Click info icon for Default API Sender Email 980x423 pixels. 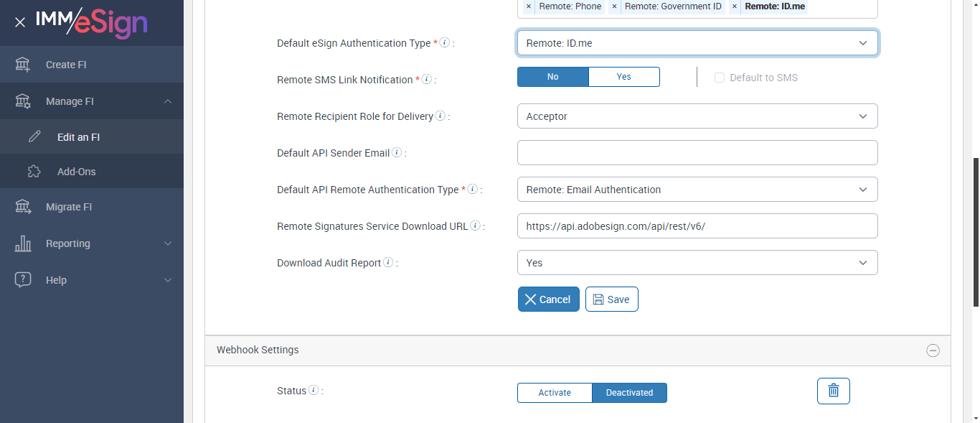click(x=397, y=153)
